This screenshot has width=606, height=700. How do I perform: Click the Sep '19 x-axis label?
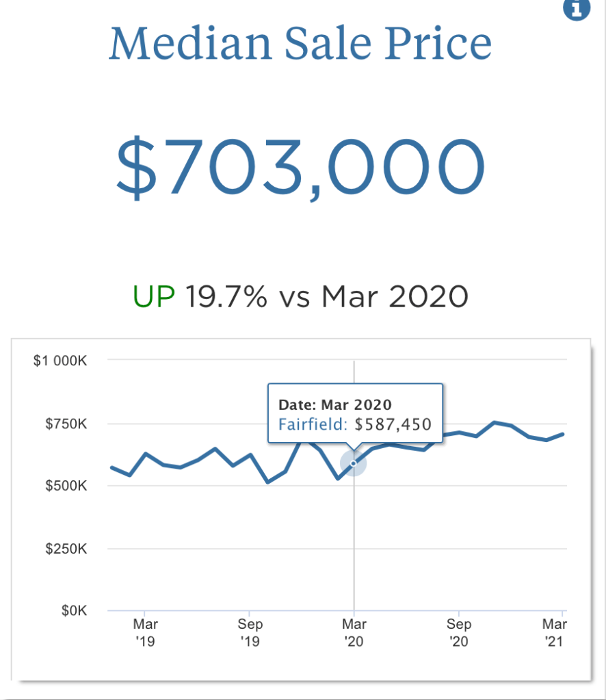click(x=250, y=632)
